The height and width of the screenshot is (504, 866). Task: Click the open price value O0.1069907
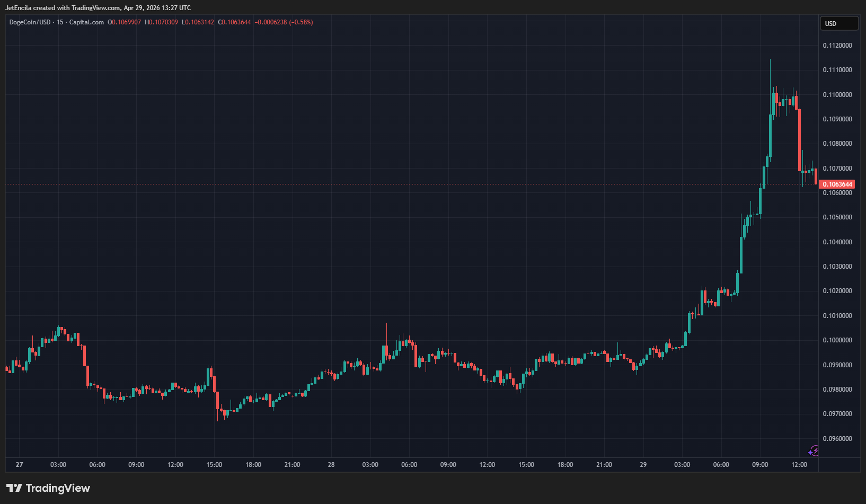[125, 22]
